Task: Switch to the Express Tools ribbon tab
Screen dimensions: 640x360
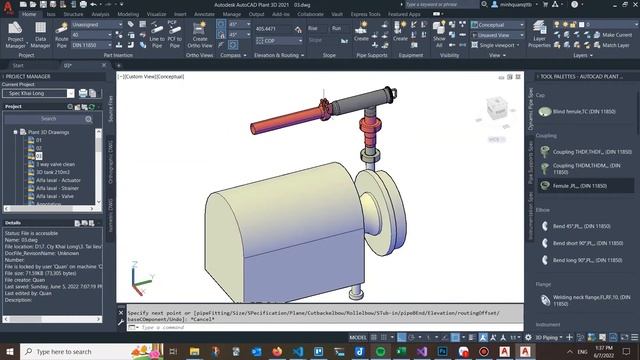Action: coord(365,14)
